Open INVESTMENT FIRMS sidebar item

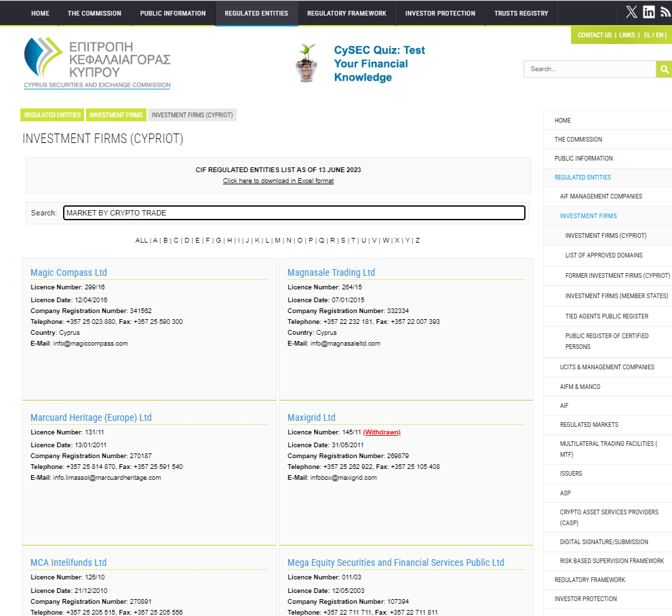click(608, 216)
